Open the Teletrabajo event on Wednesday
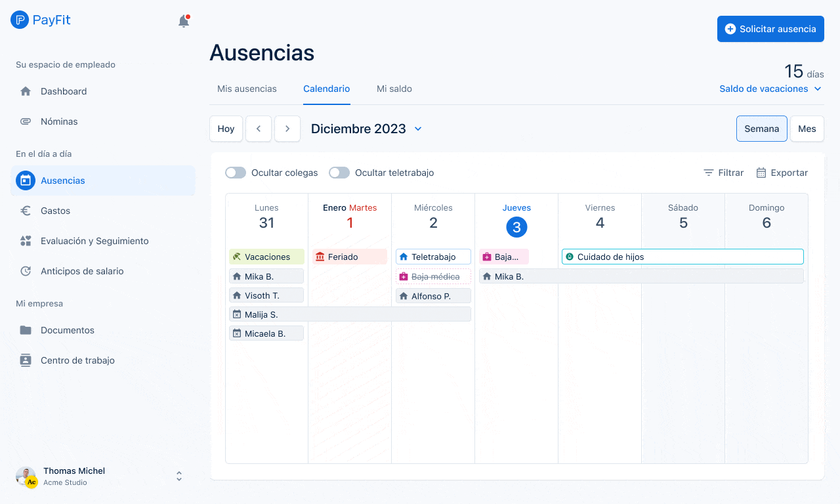Viewport: 840px width, 504px height. click(433, 257)
